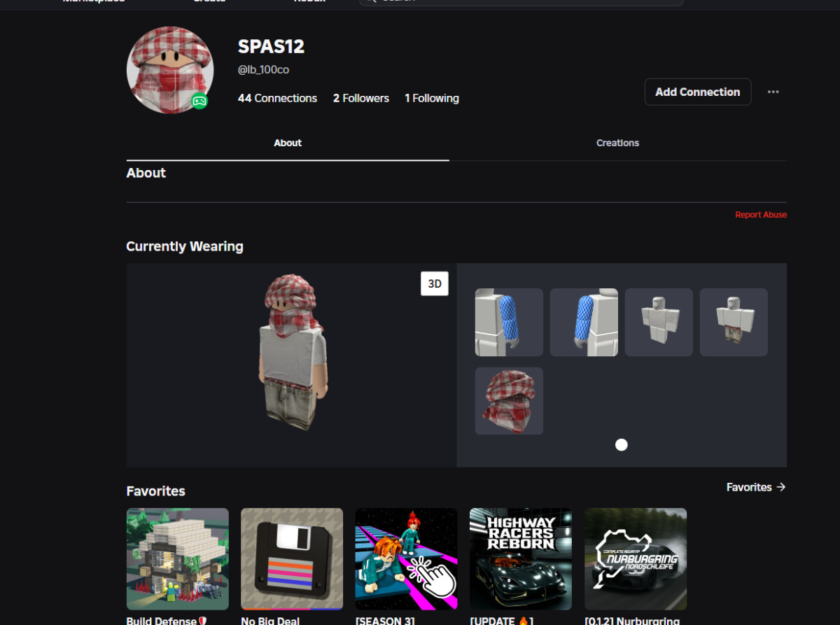View the 2 Followers list

pos(361,99)
